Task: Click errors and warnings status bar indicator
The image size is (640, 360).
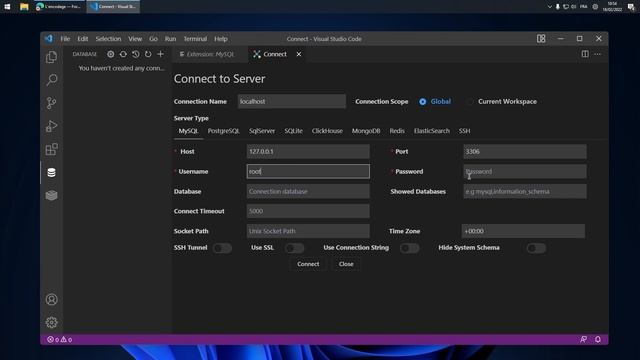Action: point(60,340)
